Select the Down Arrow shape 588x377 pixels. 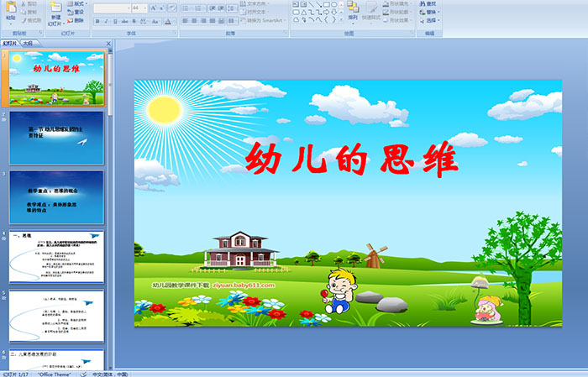[333, 12]
